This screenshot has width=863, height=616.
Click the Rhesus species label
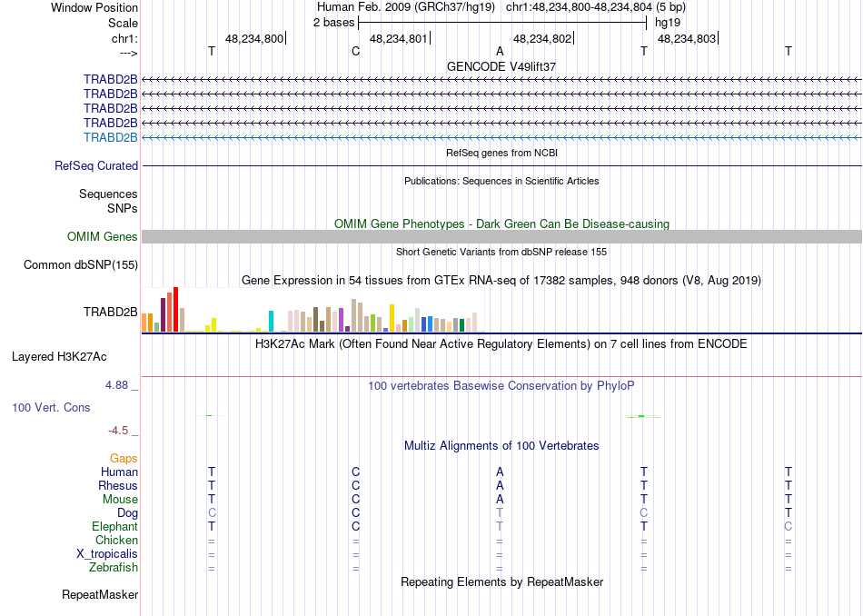118,485
